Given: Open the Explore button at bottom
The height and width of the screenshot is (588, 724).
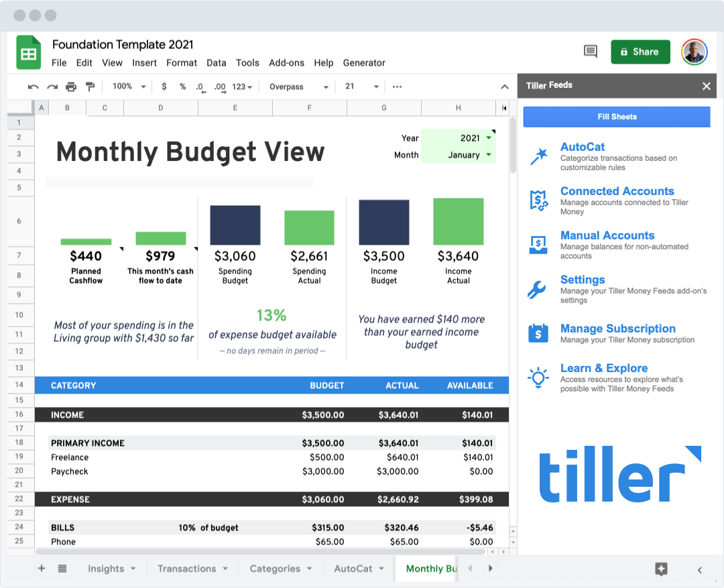Looking at the screenshot, I should point(661,569).
